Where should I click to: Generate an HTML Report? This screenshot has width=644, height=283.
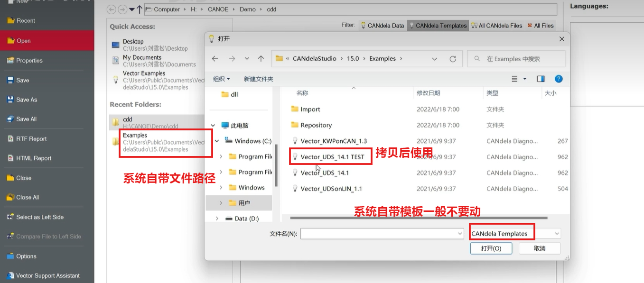[x=34, y=158]
